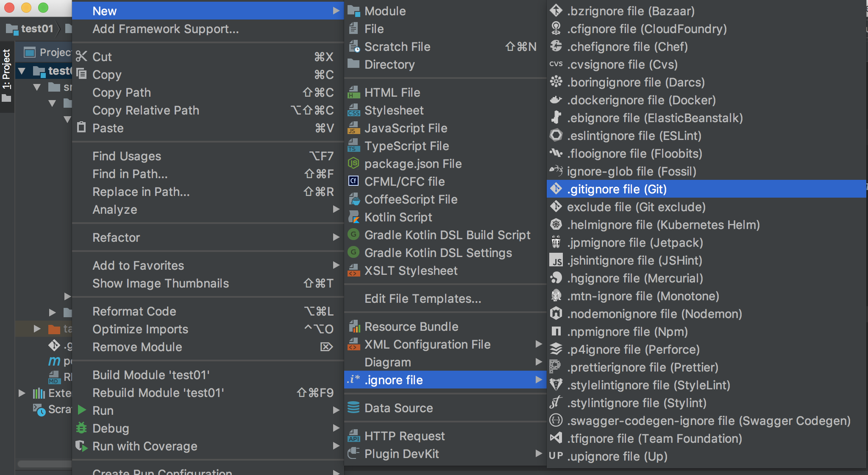Click the Mercurial hgignore icon
The height and width of the screenshot is (475, 868).
(x=556, y=278)
